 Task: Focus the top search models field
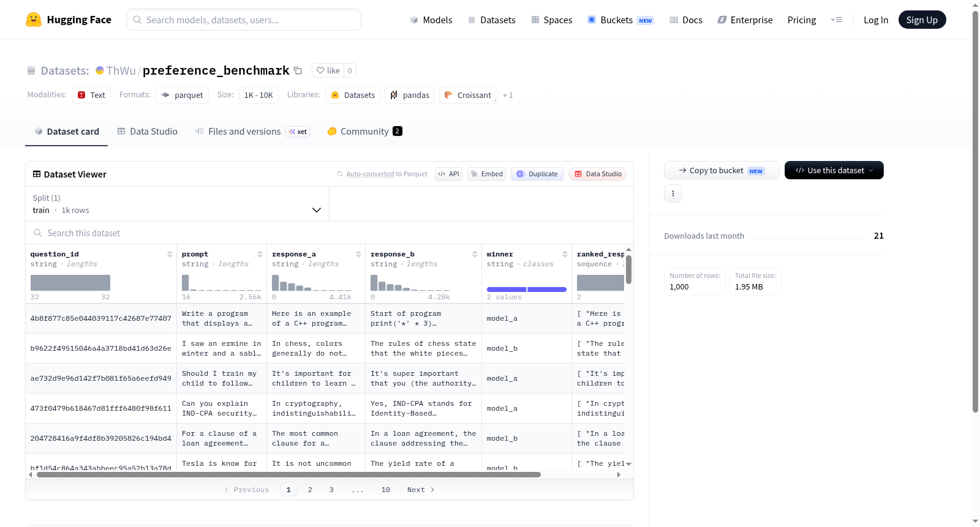[x=244, y=20]
